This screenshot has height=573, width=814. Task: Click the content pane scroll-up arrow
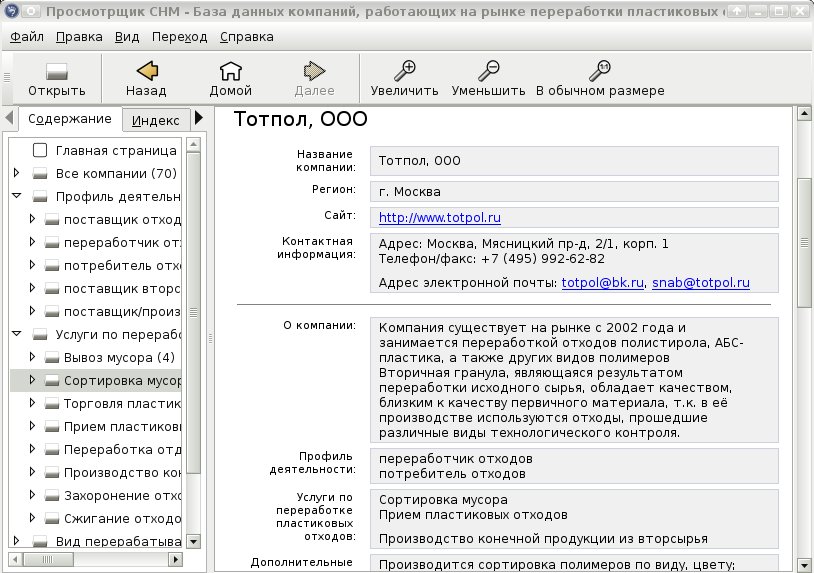pos(804,113)
